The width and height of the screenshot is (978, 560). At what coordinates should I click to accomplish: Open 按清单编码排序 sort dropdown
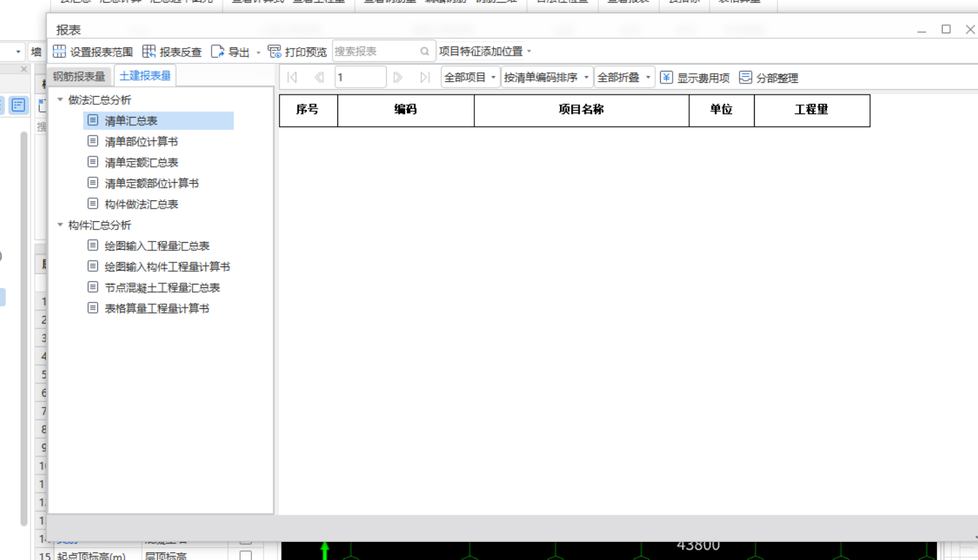547,77
